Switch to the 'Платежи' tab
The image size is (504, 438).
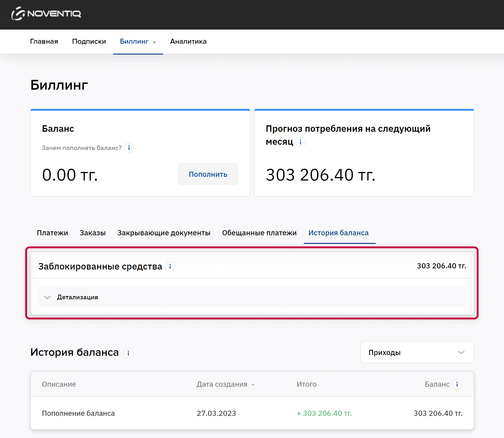[52, 233]
